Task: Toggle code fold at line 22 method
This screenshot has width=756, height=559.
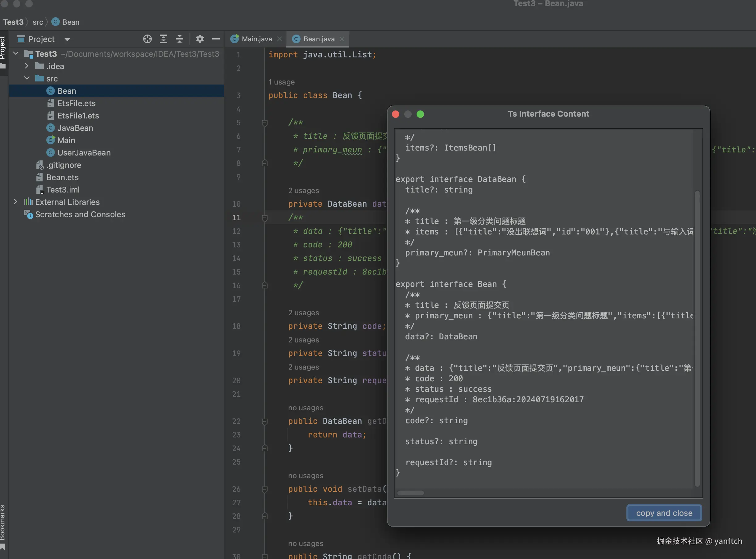Action: pos(265,421)
